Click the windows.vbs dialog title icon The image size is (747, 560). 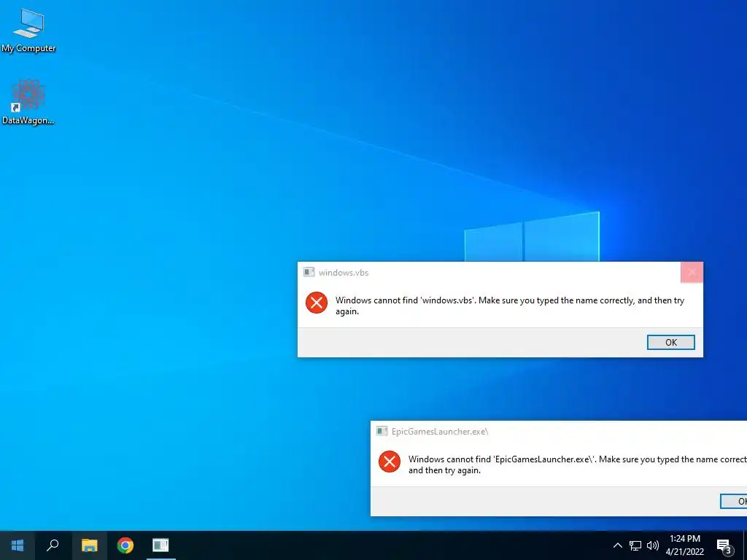(309, 273)
